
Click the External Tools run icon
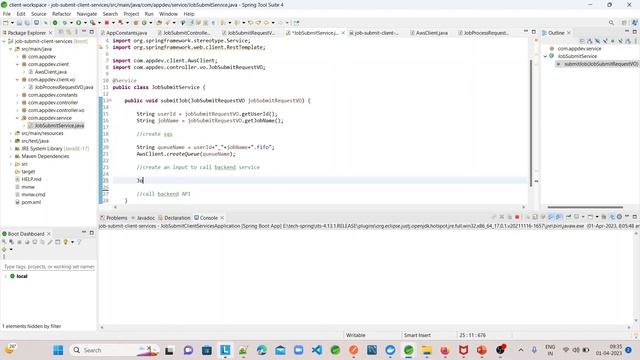93,23
